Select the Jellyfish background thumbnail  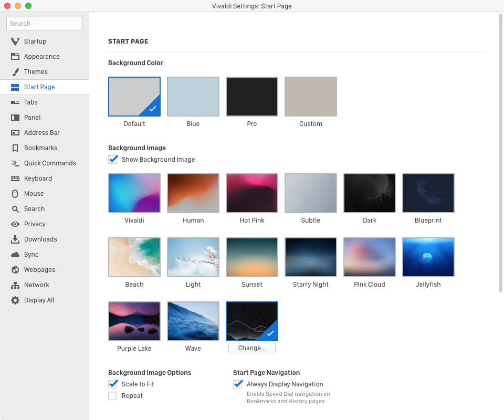pyautogui.click(x=428, y=257)
